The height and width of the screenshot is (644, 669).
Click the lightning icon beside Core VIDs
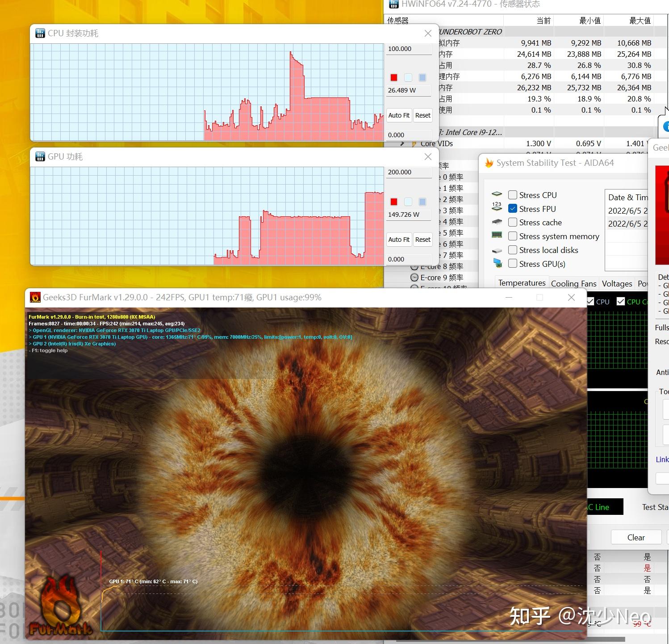[414, 144]
